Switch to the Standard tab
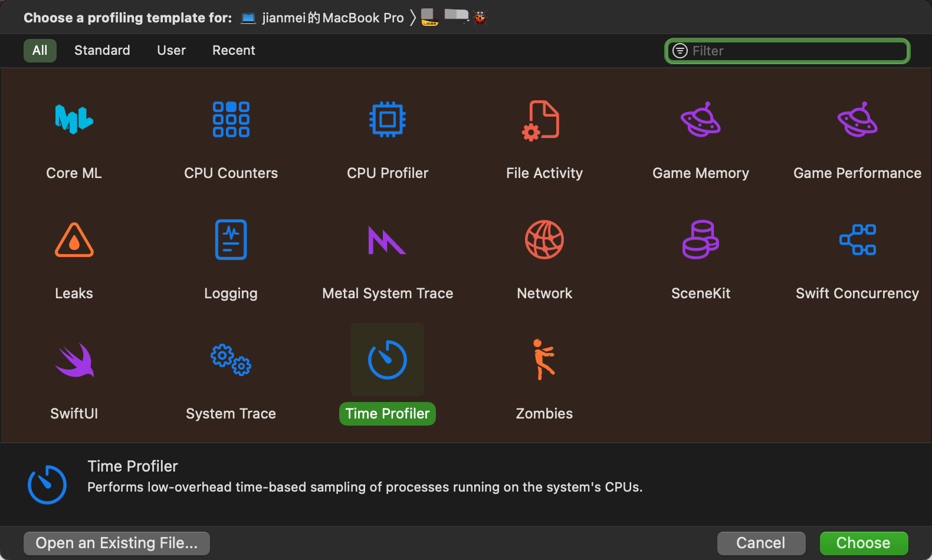This screenshot has height=560, width=932. point(102,51)
